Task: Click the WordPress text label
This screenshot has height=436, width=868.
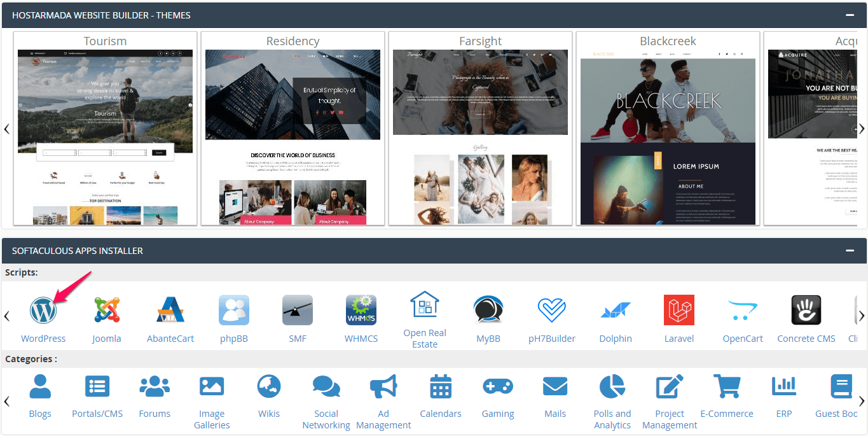Action: 43,339
